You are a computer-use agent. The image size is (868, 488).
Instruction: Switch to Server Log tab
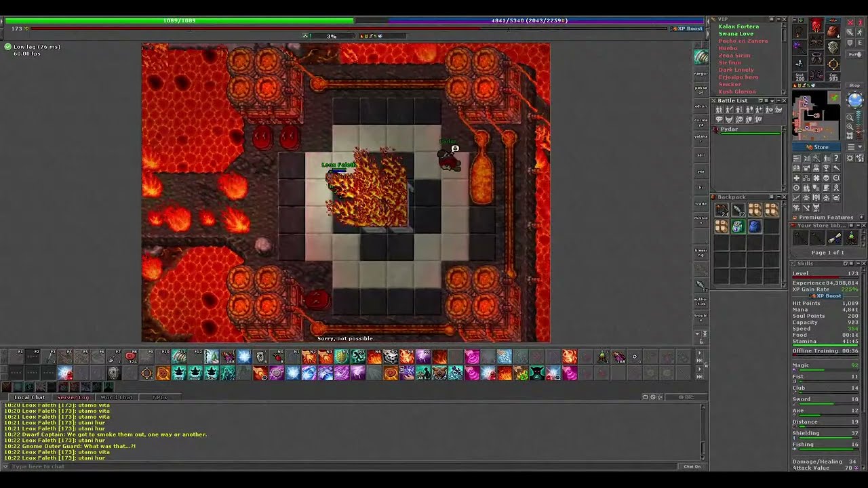(x=73, y=397)
